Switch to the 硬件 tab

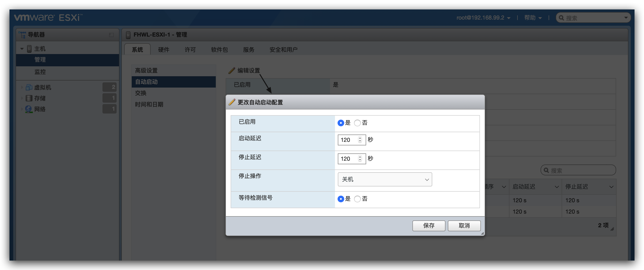(164, 50)
